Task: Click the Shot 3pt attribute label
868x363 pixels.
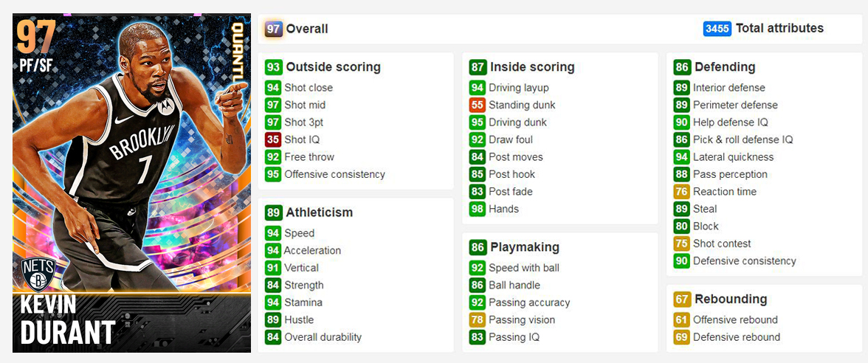Action: (x=304, y=122)
